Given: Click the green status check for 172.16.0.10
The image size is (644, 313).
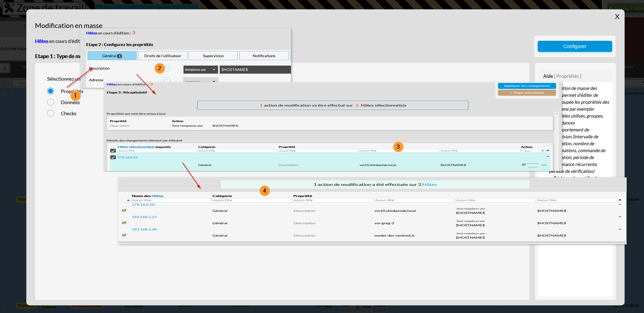Looking at the screenshot, I should pyautogui.click(x=124, y=210).
